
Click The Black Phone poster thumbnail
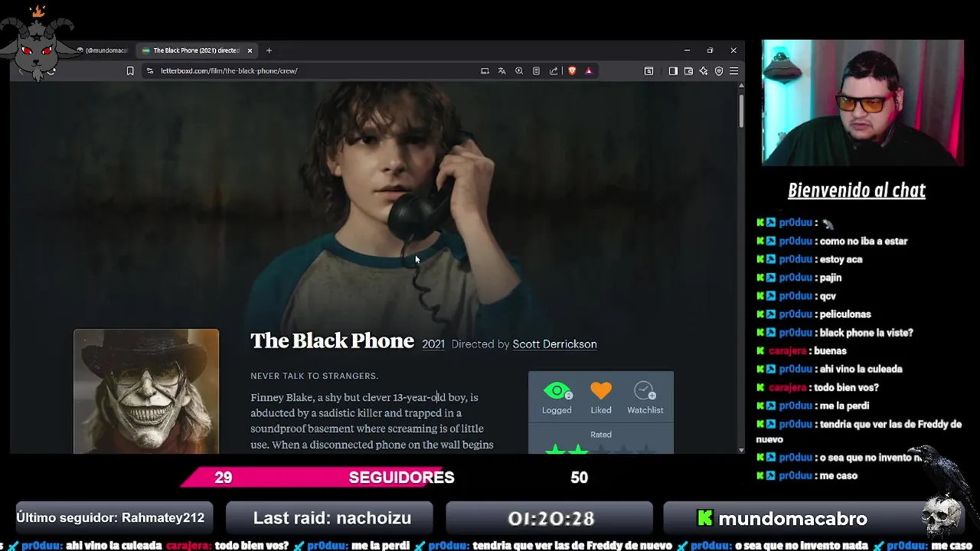[x=146, y=392]
